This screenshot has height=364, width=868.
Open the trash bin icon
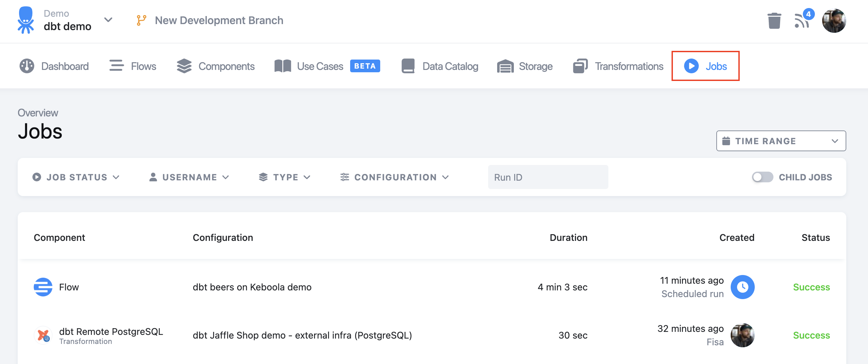tap(774, 21)
